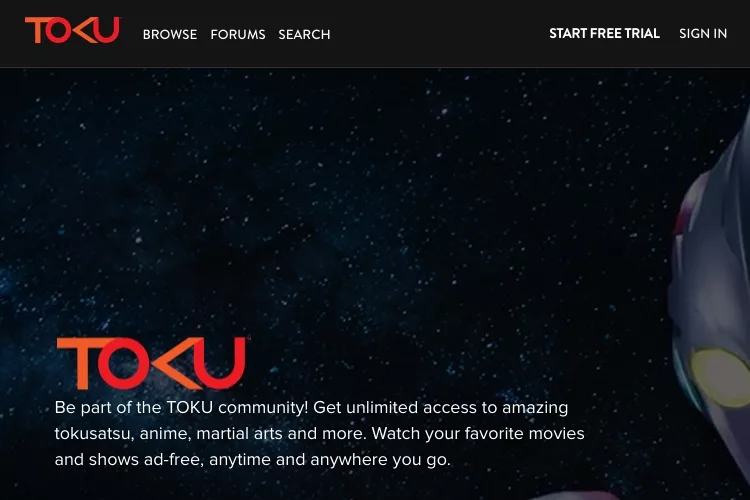Click the empty dark header area between SEARCH and START FREE TRIAL

pos(439,33)
